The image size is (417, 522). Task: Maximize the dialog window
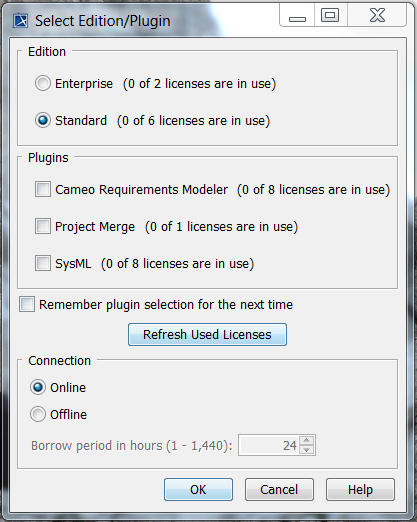point(330,15)
